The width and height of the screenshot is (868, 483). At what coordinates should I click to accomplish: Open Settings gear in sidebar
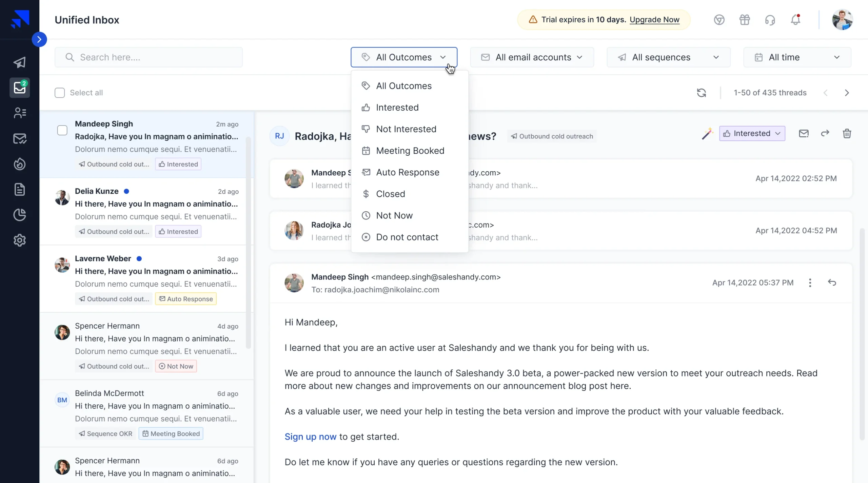pyautogui.click(x=20, y=240)
